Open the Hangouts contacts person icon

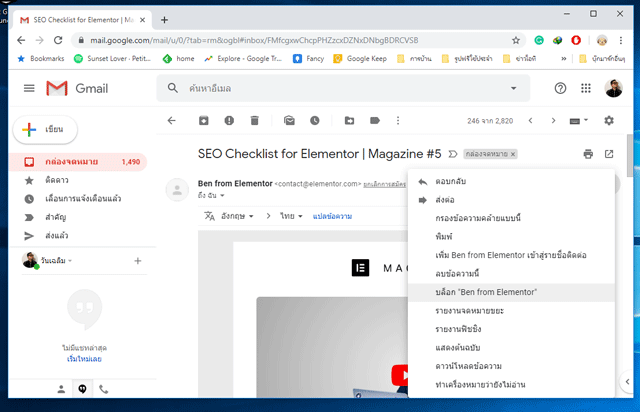61,389
